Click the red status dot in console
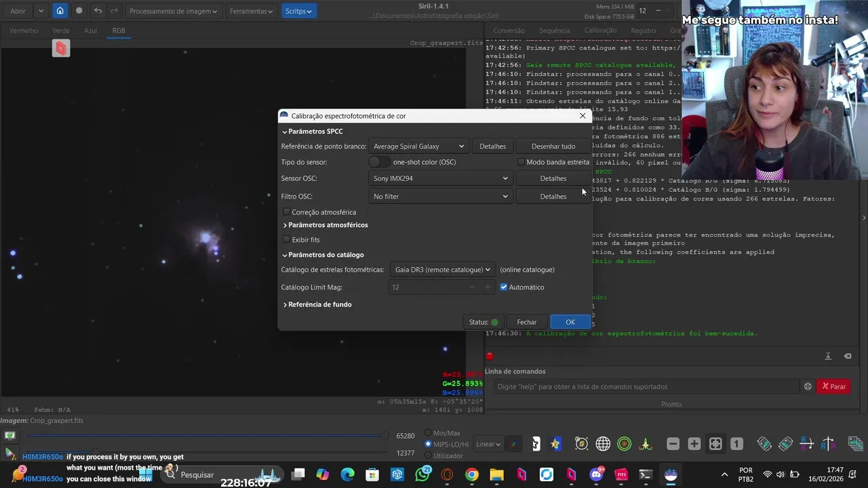 490,357
